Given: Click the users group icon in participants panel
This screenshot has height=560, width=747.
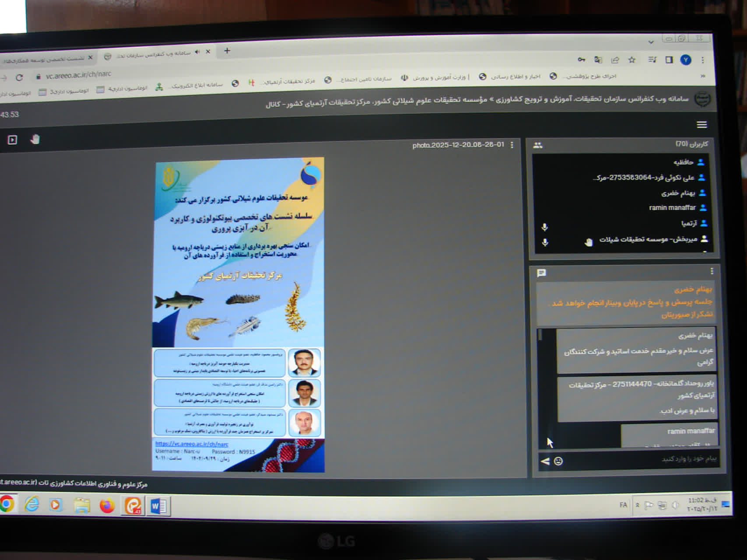Looking at the screenshot, I should [538, 145].
